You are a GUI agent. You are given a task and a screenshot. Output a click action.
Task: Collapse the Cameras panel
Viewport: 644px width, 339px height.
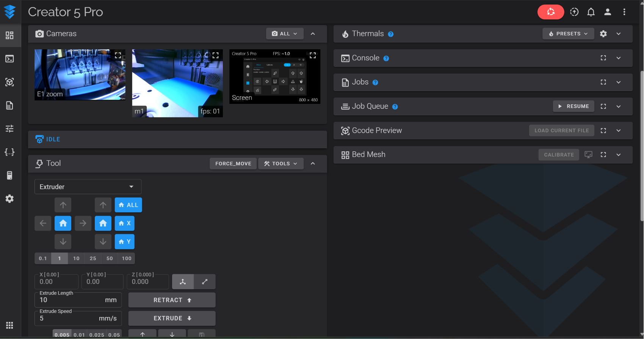(313, 34)
